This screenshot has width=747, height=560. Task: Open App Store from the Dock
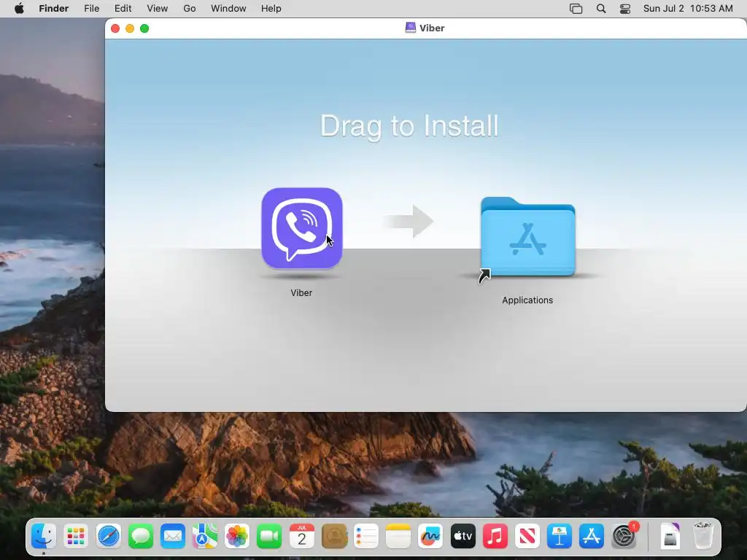point(591,537)
